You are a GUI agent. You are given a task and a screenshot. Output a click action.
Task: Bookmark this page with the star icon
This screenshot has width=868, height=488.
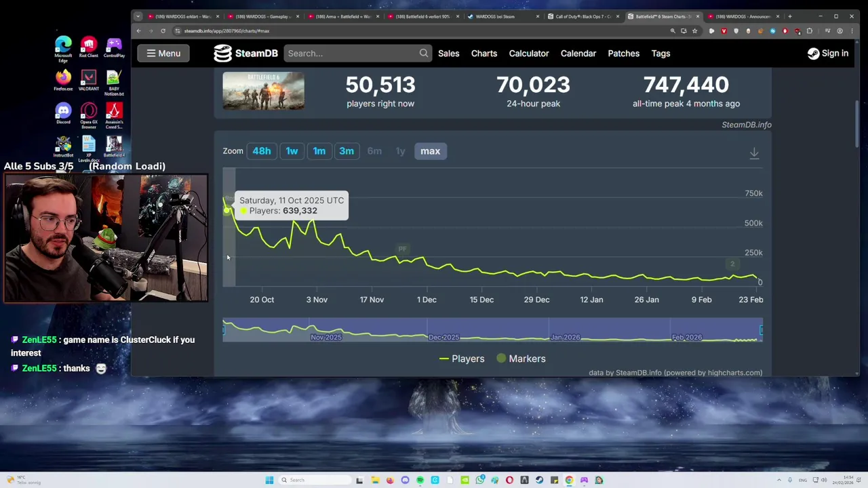pos(694,31)
